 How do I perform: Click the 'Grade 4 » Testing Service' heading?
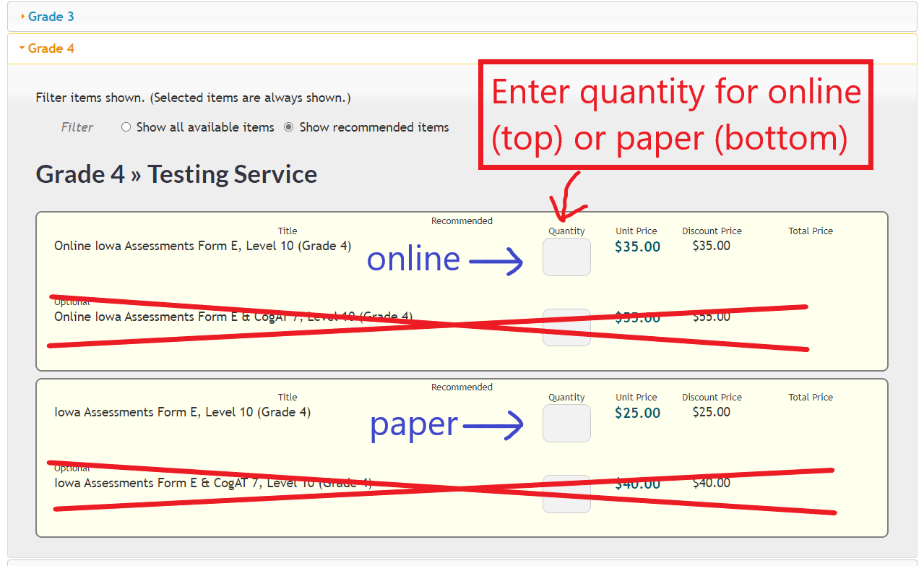click(176, 174)
